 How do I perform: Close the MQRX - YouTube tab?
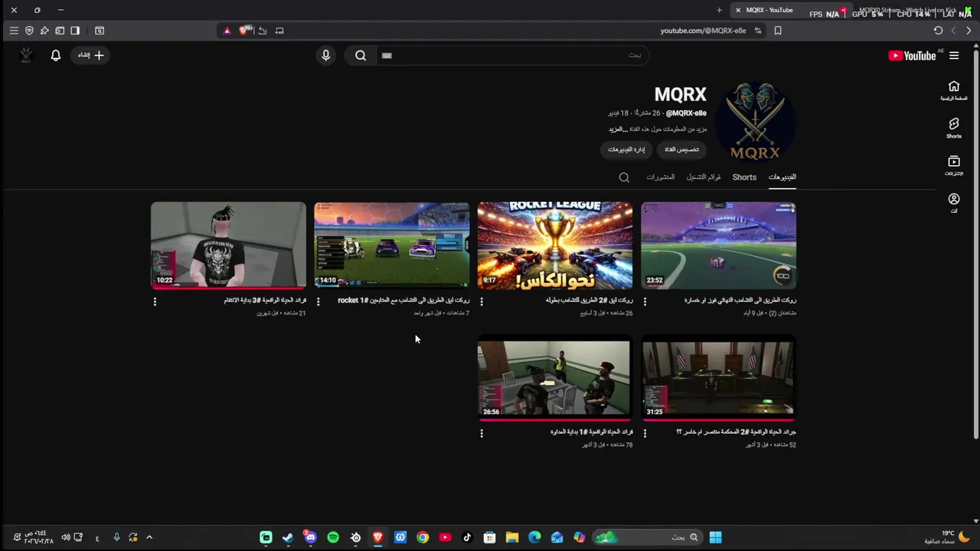click(738, 10)
